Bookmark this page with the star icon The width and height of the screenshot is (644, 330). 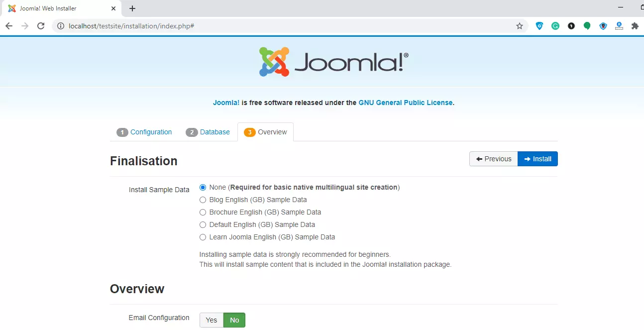[x=520, y=26]
